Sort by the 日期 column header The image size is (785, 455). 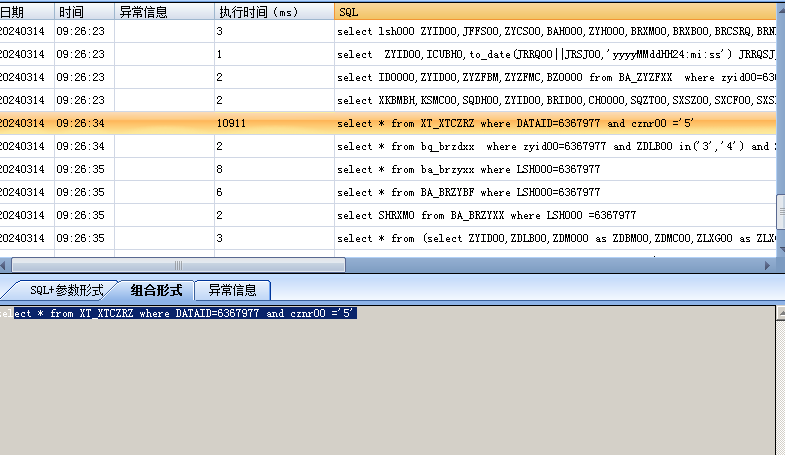[27, 12]
